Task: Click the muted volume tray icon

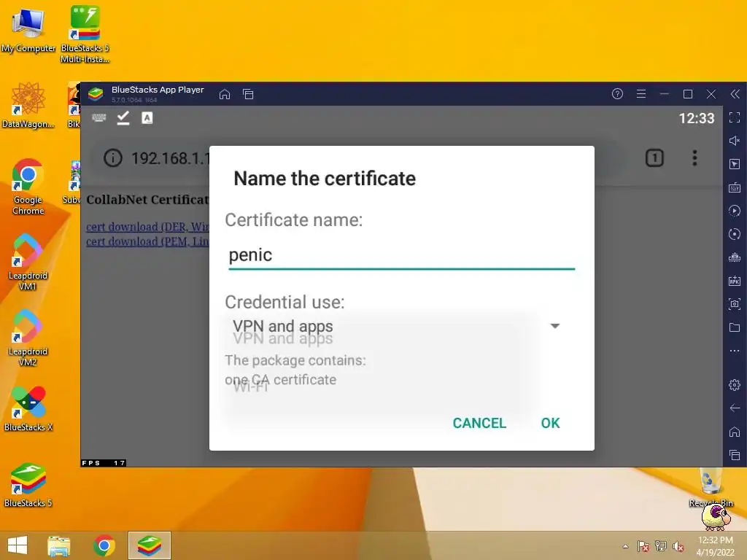Action: [x=678, y=546]
